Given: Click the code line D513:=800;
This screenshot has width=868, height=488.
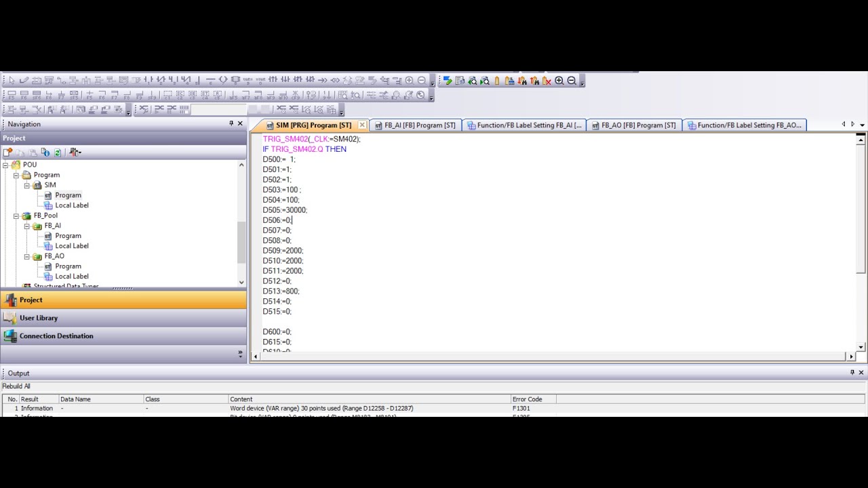Looking at the screenshot, I should pos(281,291).
